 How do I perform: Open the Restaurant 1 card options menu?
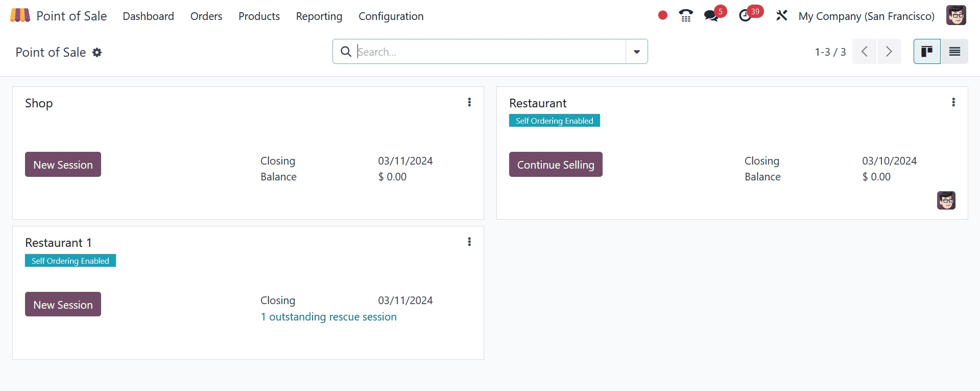469,242
